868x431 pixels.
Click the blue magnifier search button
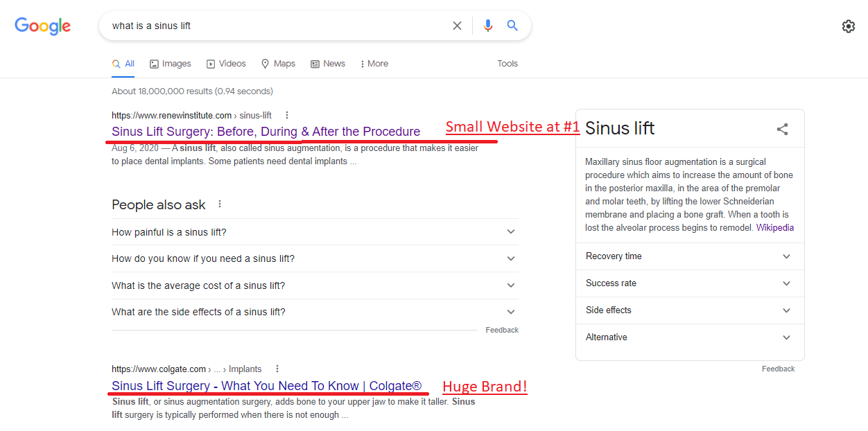[512, 26]
